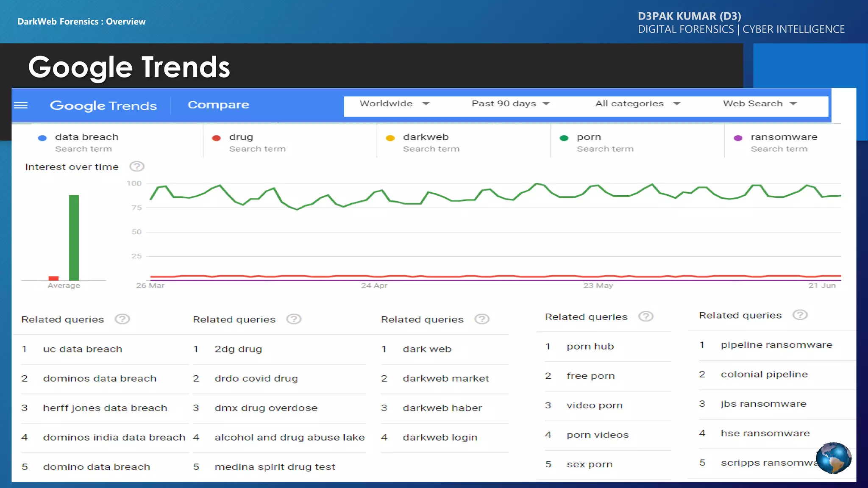The height and width of the screenshot is (488, 868).
Task: Click help icon for porn related queries
Action: [x=646, y=316]
